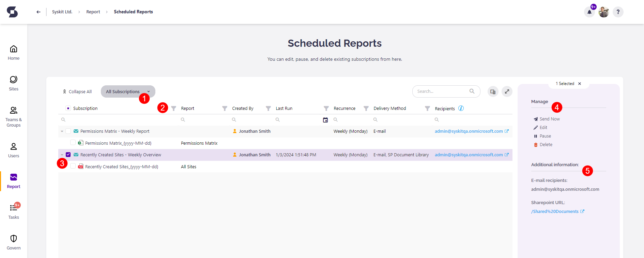Open the Home sidebar item
Image resolution: width=644 pixels, height=258 pixels.
14,53
